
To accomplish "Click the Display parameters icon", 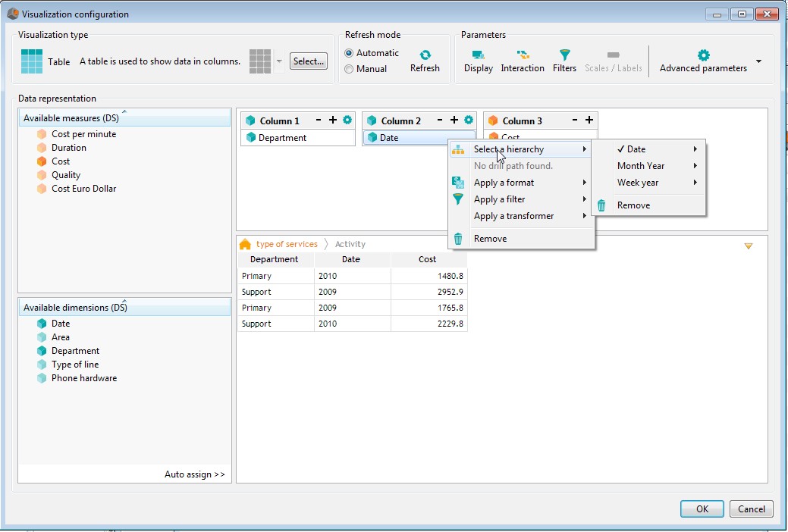I will [x=478, y=55].
